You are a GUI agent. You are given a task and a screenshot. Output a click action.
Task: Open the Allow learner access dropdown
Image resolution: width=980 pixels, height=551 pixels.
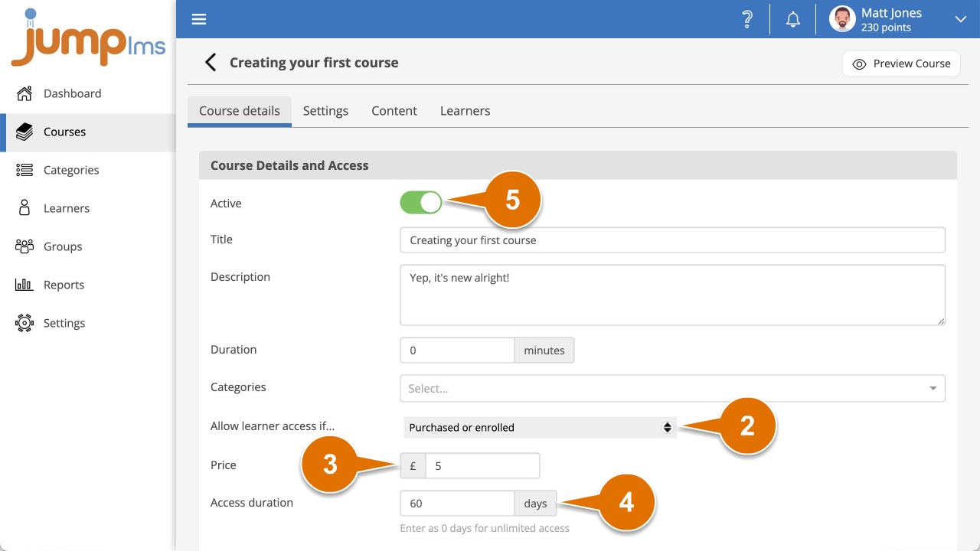point(540,427)
